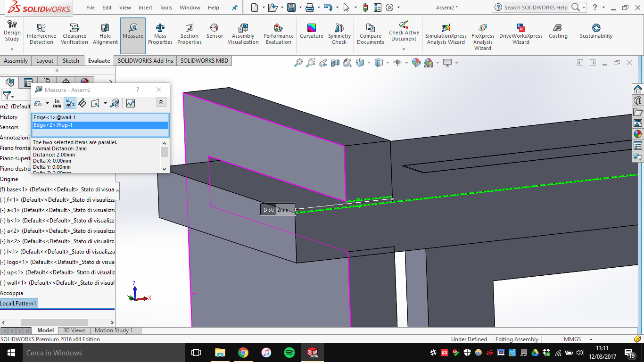644x362 pixels.
Task: Open Section Properties
Action: (x=190, y=34)
